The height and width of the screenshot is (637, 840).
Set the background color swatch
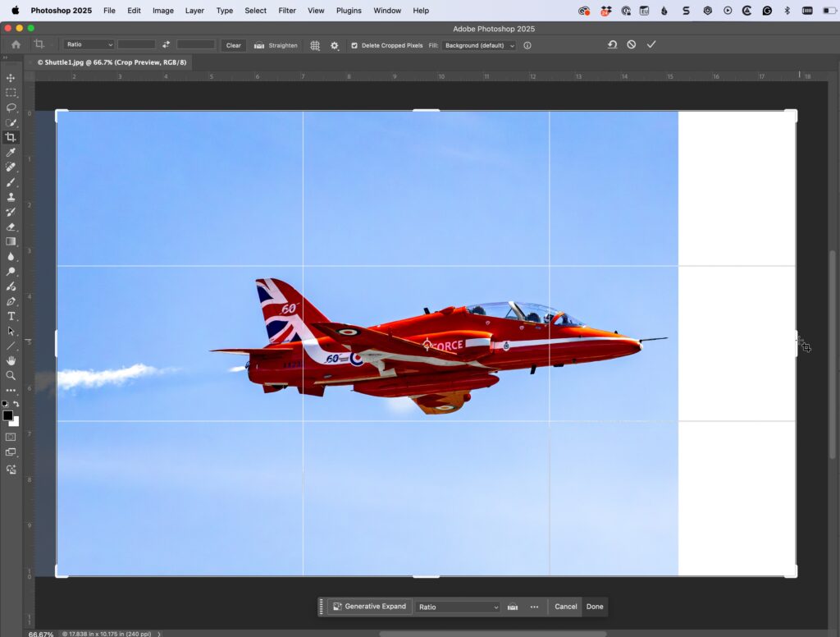pos(16,422)
